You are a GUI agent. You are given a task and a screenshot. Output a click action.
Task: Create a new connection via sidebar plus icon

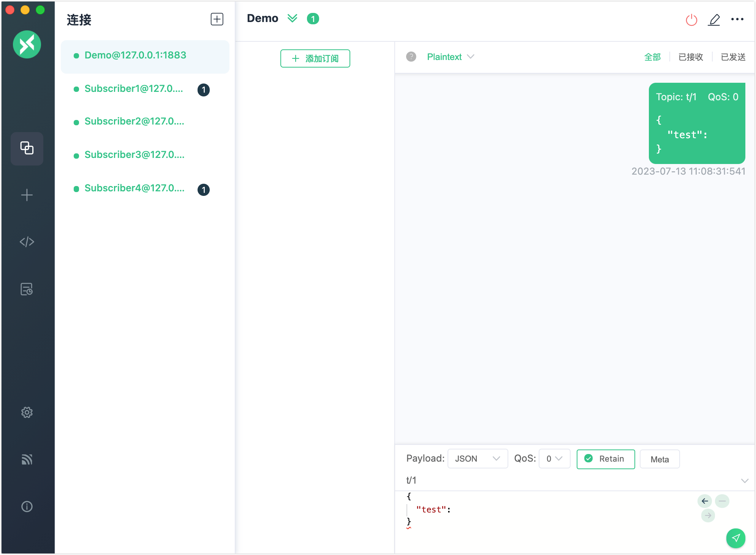coord(27,195)
